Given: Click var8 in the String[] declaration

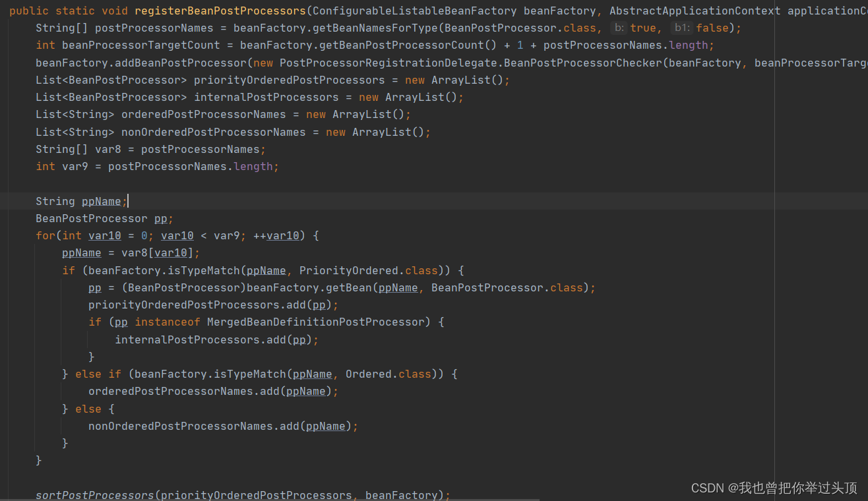Looking at the screenshot, I should point(108,149).
